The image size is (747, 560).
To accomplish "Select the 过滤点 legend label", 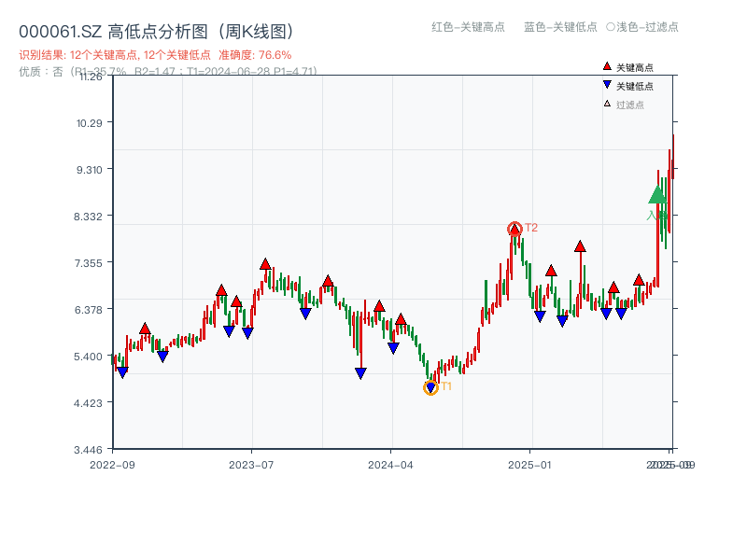I will point(629,105).
